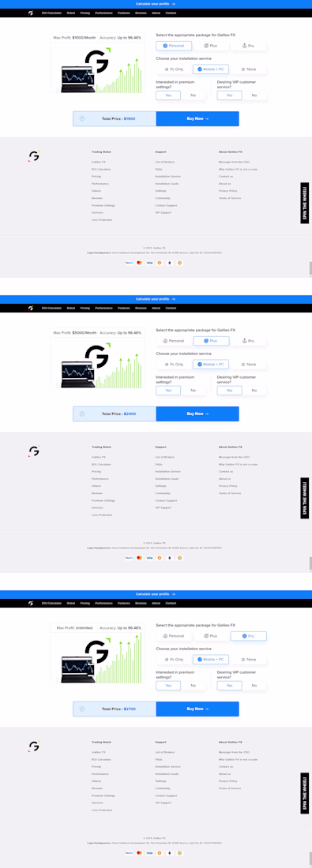Image resolution: width=312 pixels, height=868 pixels.
Task: Select the Plus package in the $1900 panel
Action: [211, 46]
